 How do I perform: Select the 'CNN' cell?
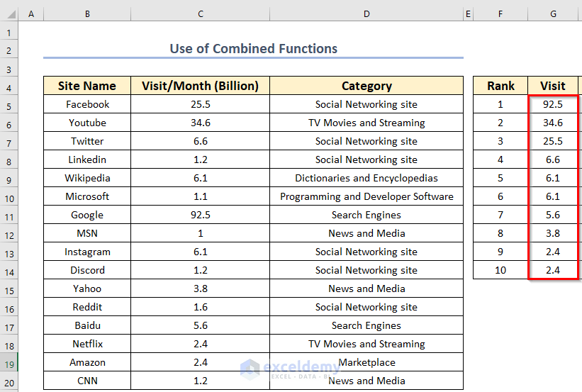click(87, 381)
